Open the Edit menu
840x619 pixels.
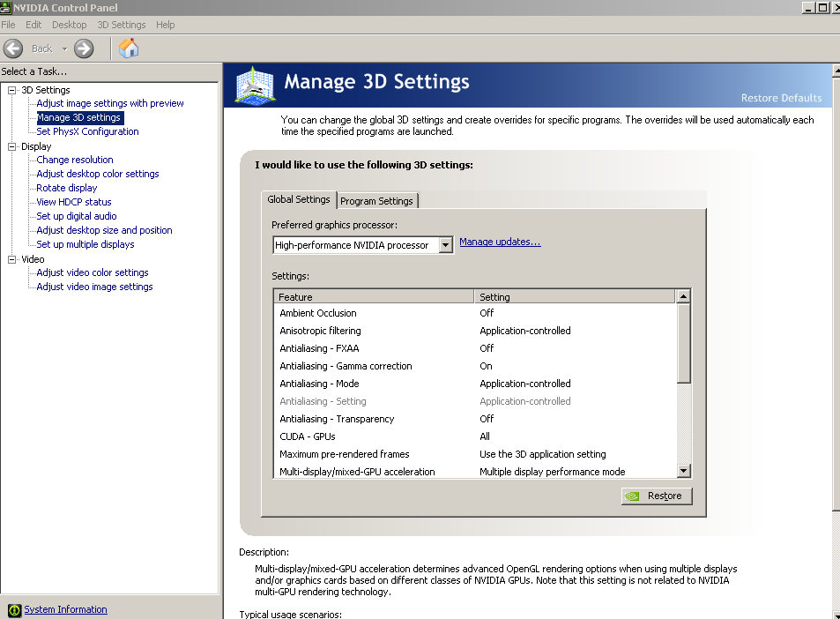[x=33, y=25]
